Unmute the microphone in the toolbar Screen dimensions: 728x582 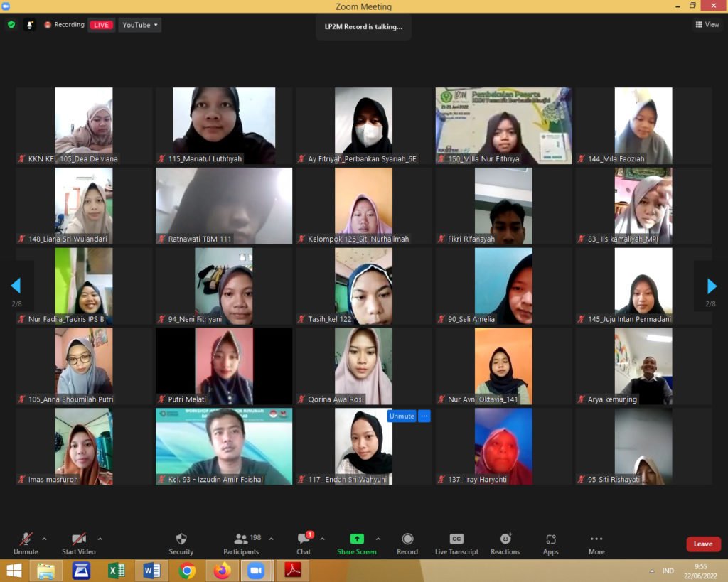[26, 539]
